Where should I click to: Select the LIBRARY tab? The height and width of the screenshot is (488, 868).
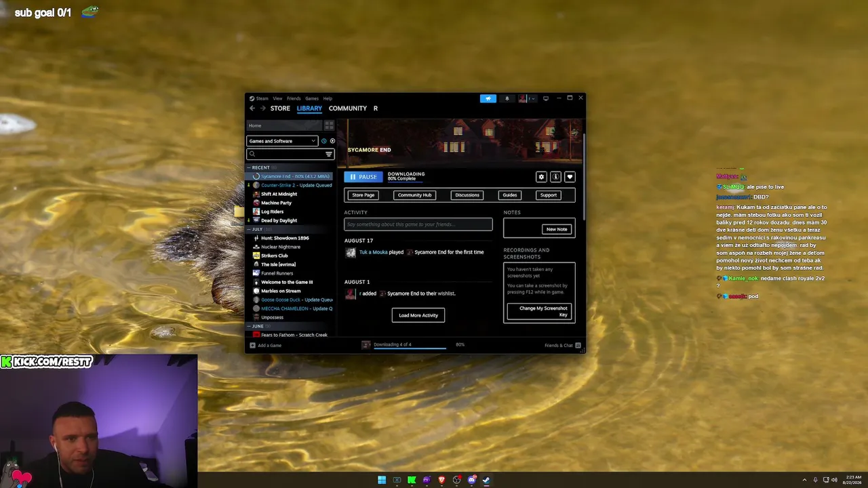click(309, 108)
